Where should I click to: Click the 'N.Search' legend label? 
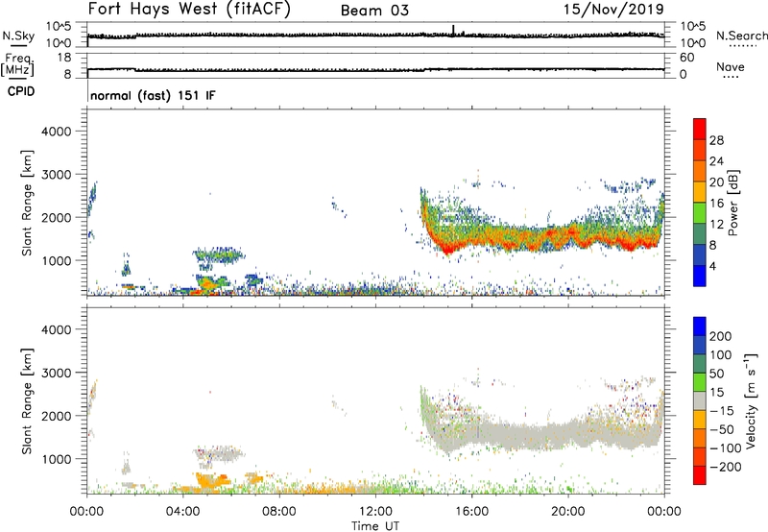[x=742, y=36]
